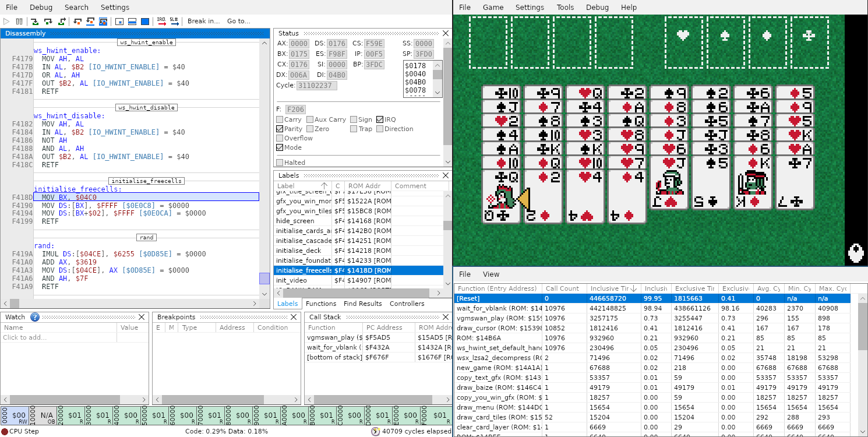Open the Game menu in emulator window
The image size is (868, 437).
pos(493,8)
